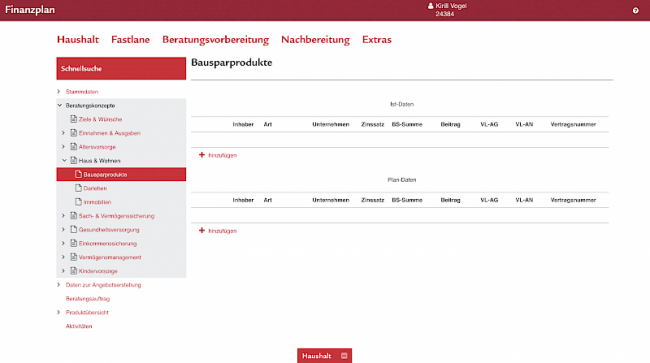Click VL-AG header in Ist-Daten table
Viewport: 650px width, 363px height.
tap(489, 124)
